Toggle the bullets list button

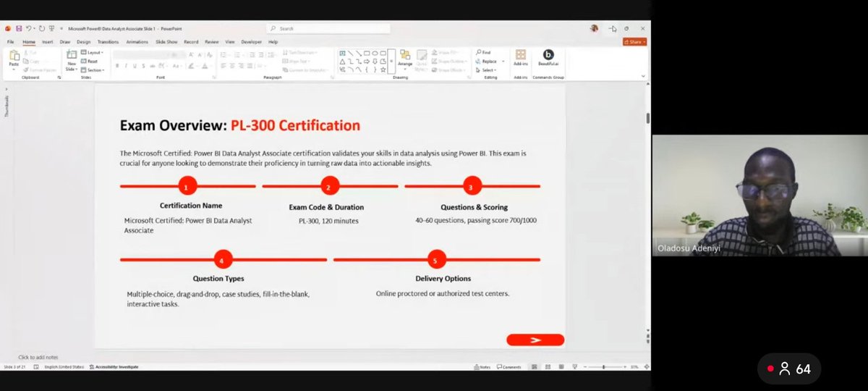(224, 55)
